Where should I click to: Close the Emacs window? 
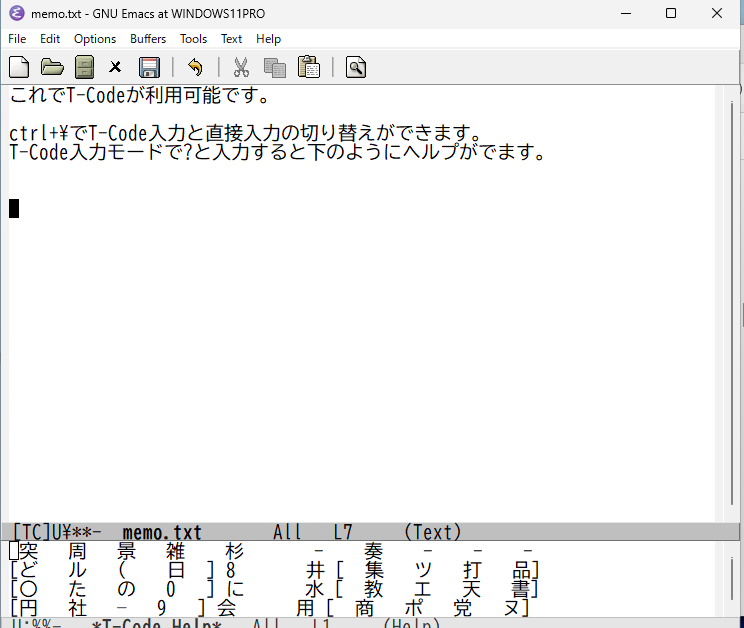pos(717,13)
